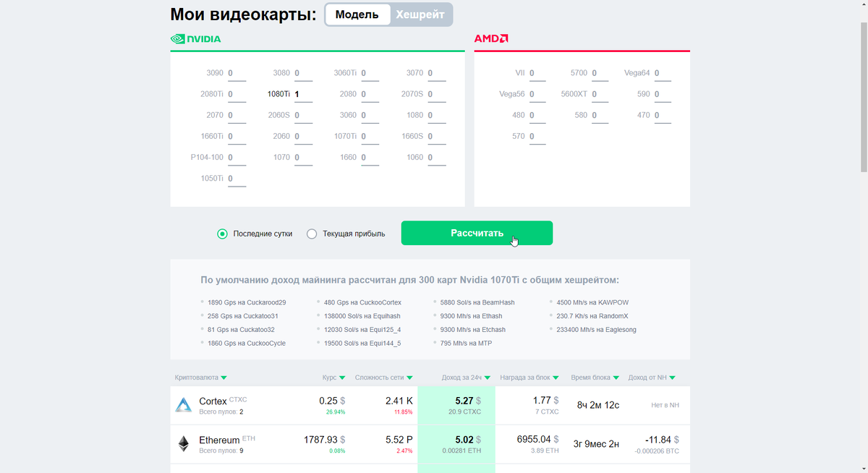Click the 1080Ti quantity field
Screen dimensions: 868x473
point(303,94)
